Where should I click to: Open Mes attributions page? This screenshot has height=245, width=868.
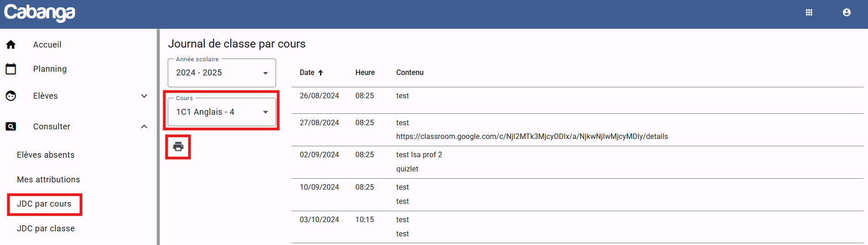(x=48, y=180)
